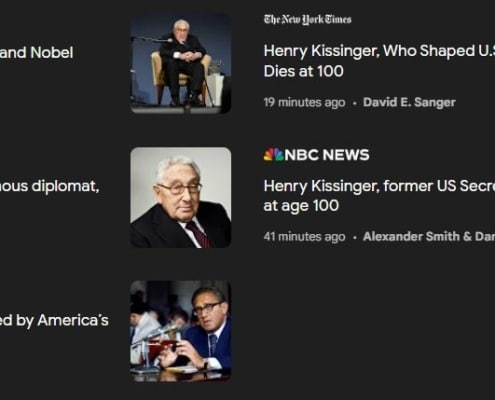Viewport: 495px width, 400px height.
Task: Select author name David E. Sanger
Action: [409, 102]
